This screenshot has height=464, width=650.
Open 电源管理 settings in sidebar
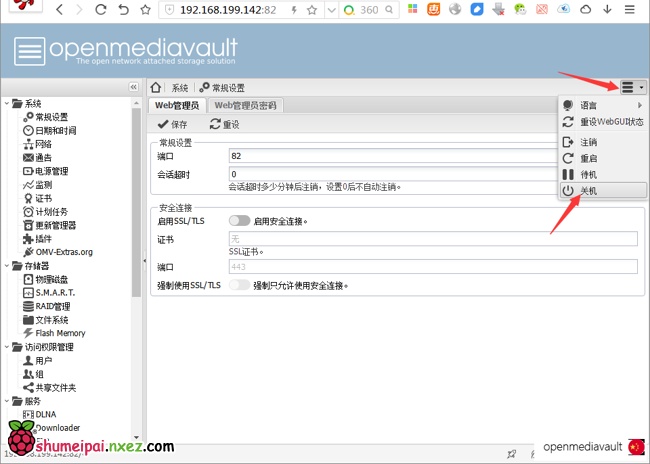(x=51, y=171)
